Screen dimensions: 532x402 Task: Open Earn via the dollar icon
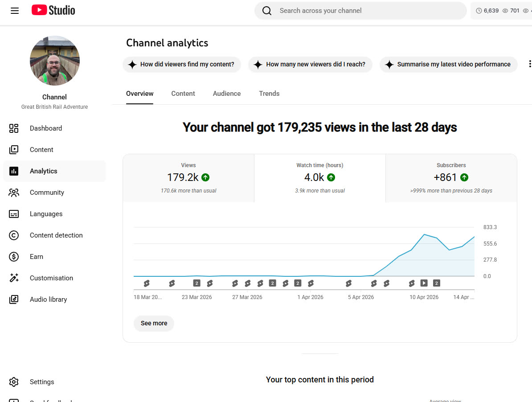14,256
